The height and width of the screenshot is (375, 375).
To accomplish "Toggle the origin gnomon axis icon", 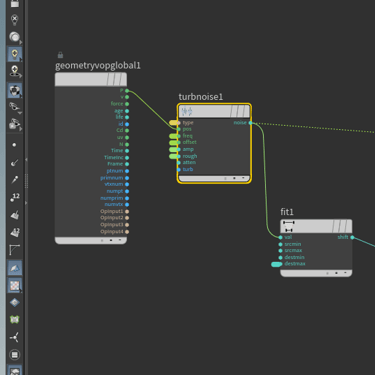I will [14, 337].
